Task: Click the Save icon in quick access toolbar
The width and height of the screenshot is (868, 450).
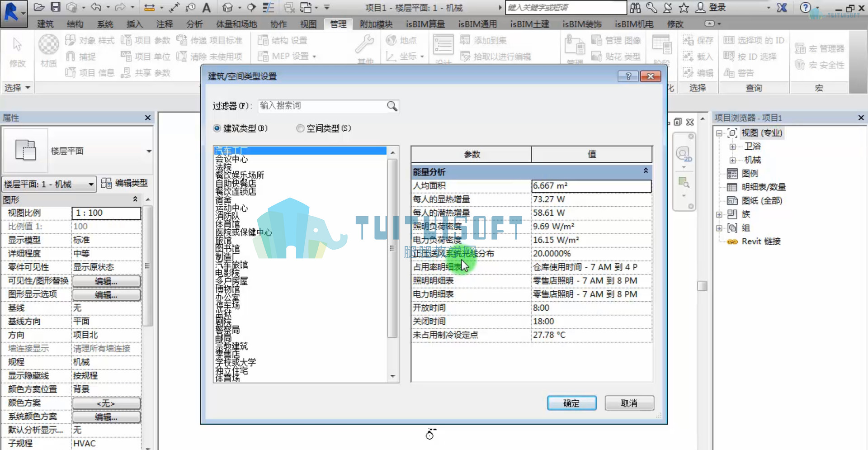Action: coord(55,7)
